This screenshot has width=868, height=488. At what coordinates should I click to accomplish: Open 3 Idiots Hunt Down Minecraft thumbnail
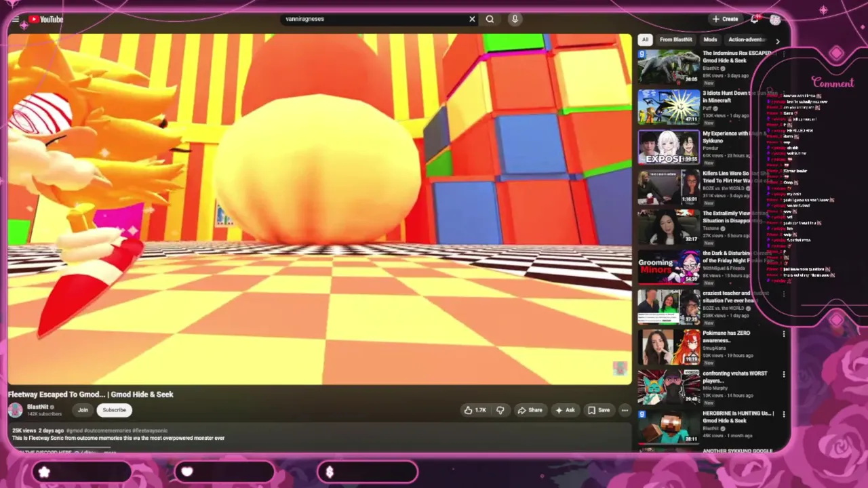pyautogui.click(x=669, y=106)
